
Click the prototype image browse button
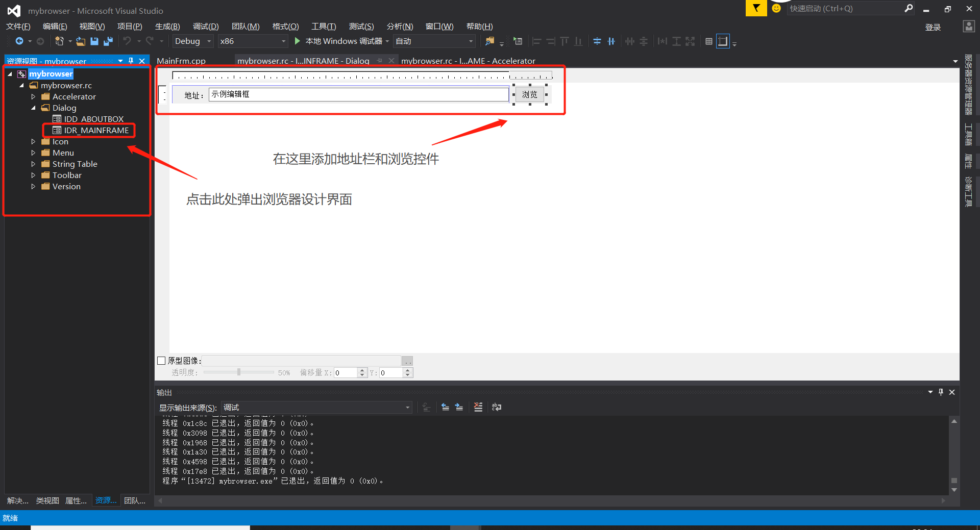[x=407, y=361]
